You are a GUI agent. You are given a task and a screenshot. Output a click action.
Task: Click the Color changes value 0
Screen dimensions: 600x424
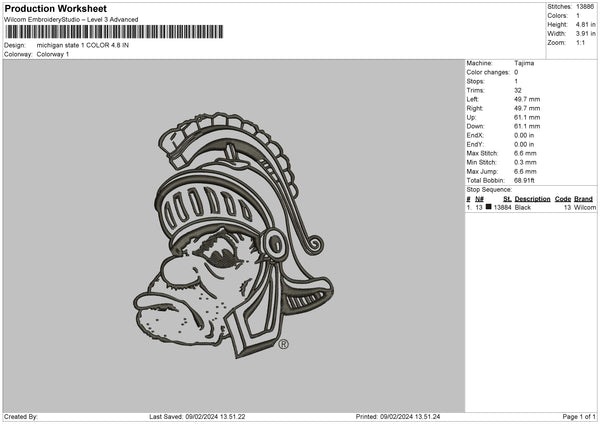click(516, 72)
